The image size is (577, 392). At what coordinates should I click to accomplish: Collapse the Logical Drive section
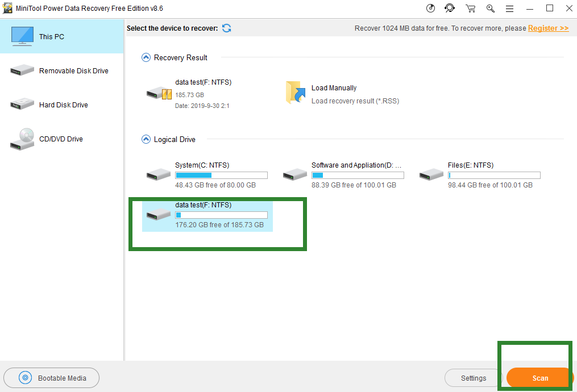[x=146, y=139]
